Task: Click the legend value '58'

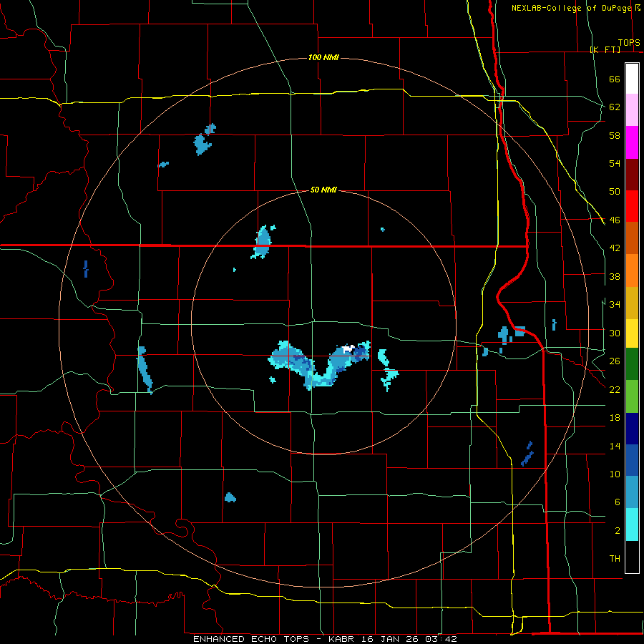Action: point(615,135)
